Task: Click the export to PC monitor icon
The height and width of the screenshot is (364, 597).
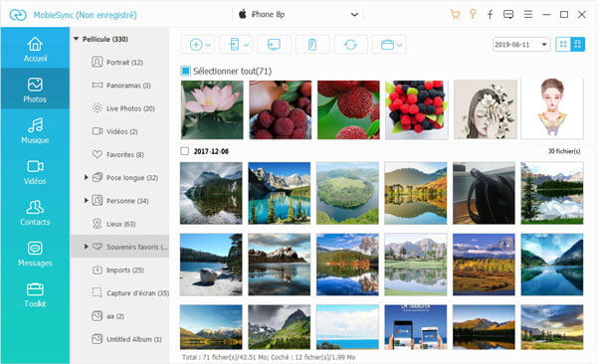Action: 275,45
